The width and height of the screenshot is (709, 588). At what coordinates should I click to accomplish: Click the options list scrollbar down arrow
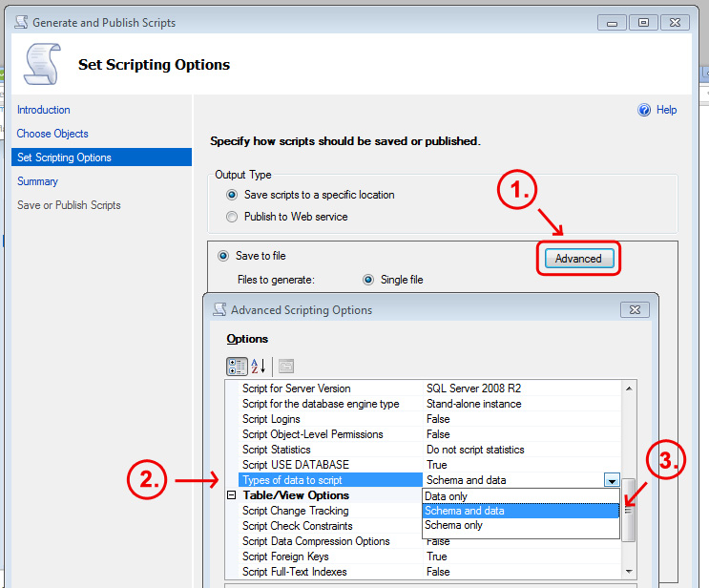629,571
